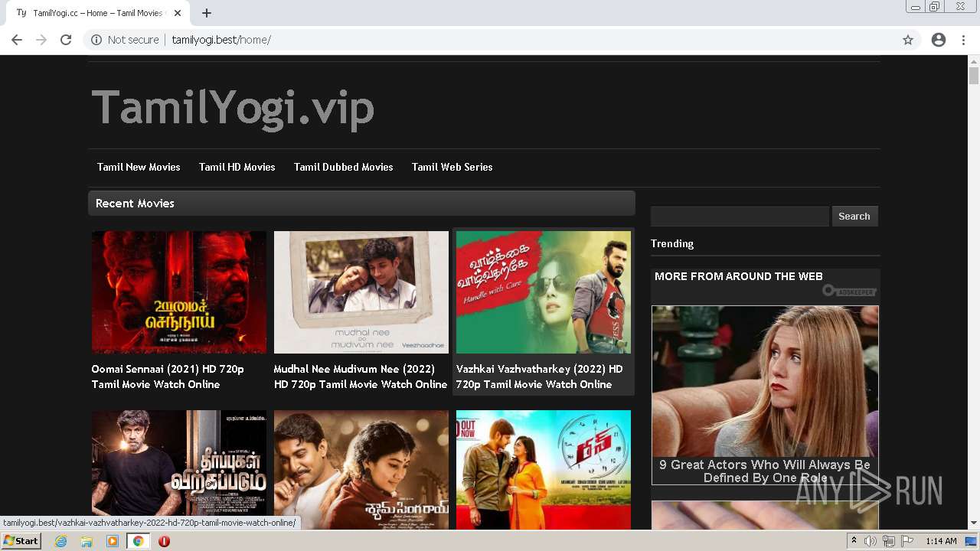Image resolution: width=980 pixels, height=551 pixels.
Task: Open media player taskbar icon
Action: [113, 541]
